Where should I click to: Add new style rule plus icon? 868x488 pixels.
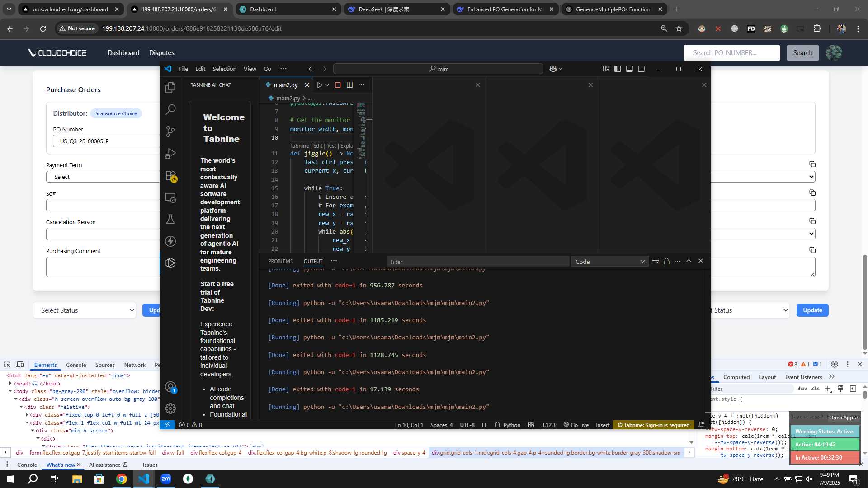[828, 389]
